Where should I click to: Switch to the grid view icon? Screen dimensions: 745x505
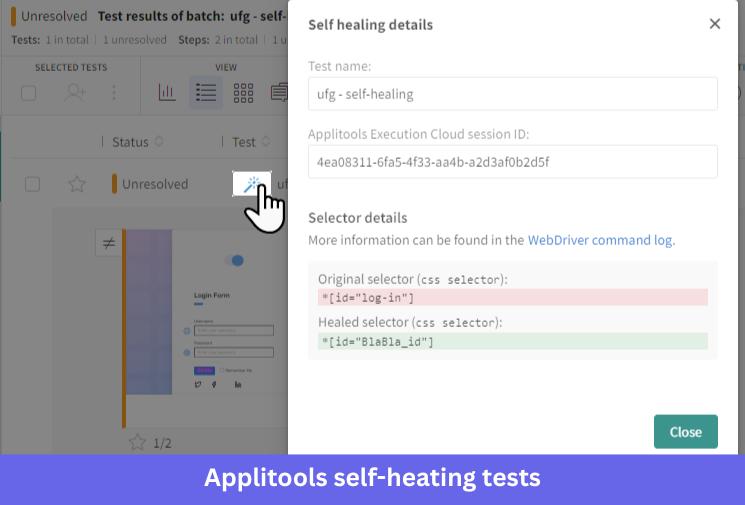pyautogui.click(x=243, y=93)
